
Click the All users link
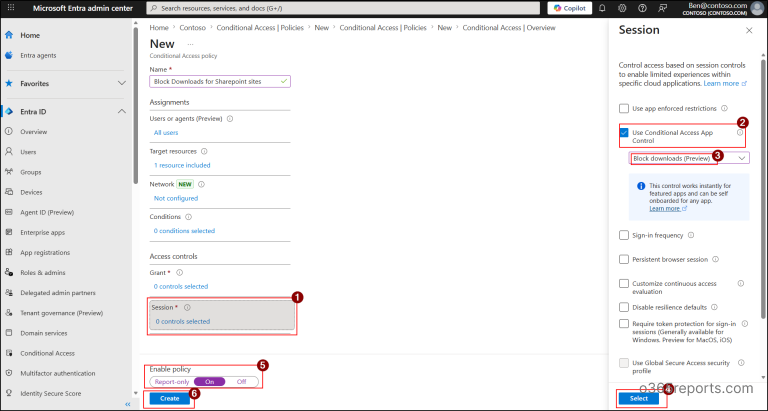[166, 133]
